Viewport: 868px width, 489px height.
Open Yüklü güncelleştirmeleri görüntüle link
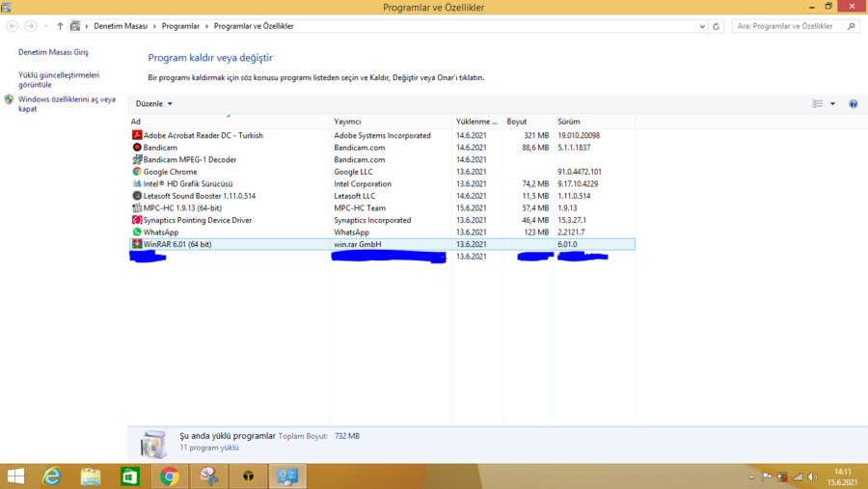click(59, 80)
